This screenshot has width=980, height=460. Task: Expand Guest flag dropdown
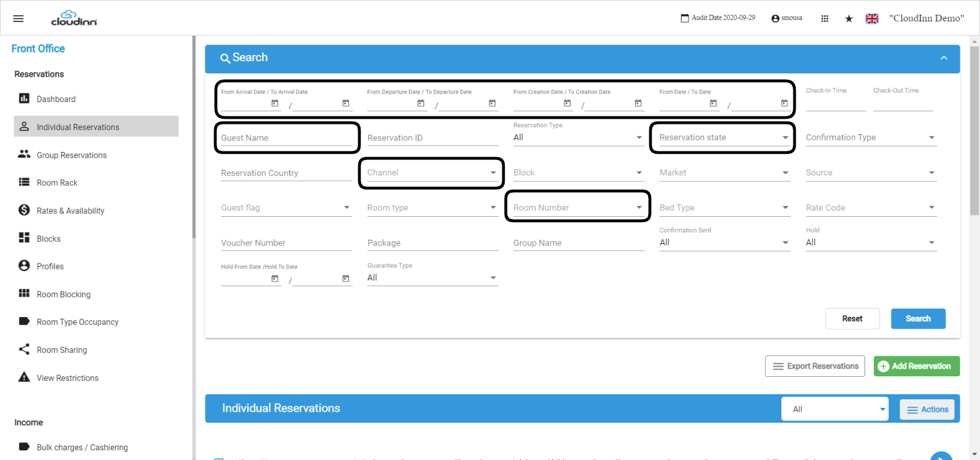tap(286, 208)
